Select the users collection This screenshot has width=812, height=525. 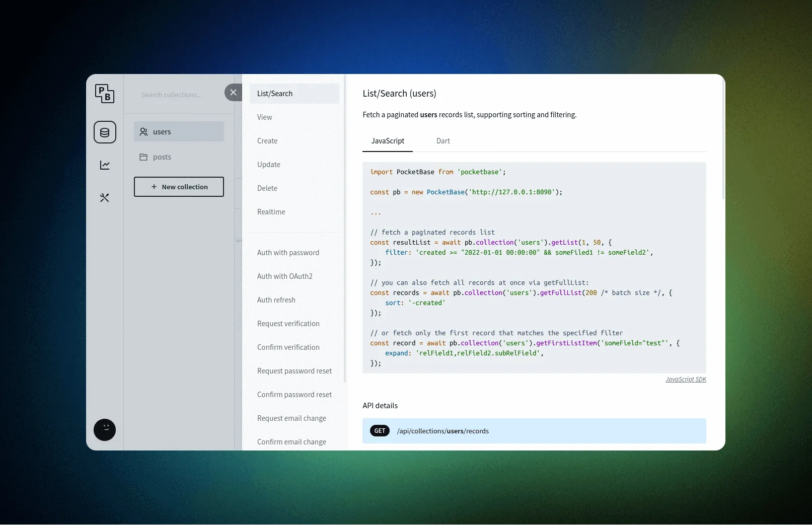point(179,131)
